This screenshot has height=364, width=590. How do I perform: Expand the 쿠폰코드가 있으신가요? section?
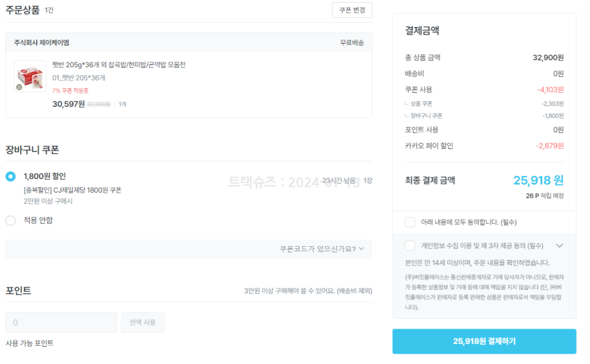click(321, 249)
